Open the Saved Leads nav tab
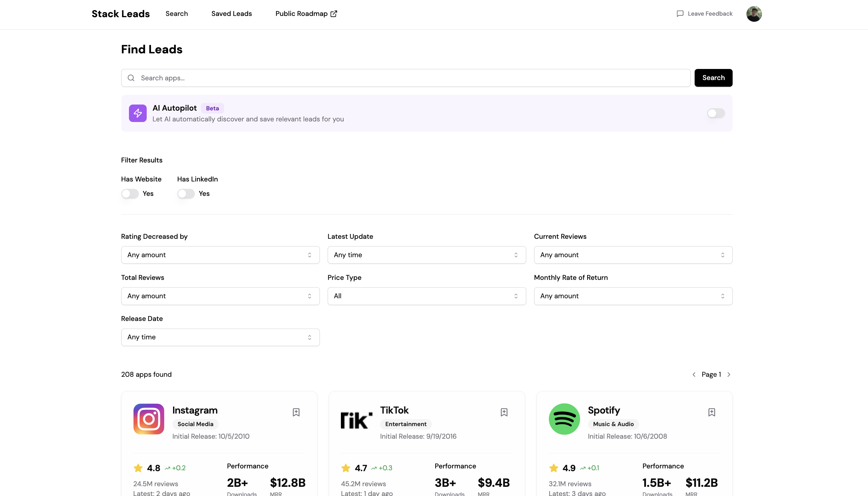This screenshot has height=496, width=868. [231, 13]
